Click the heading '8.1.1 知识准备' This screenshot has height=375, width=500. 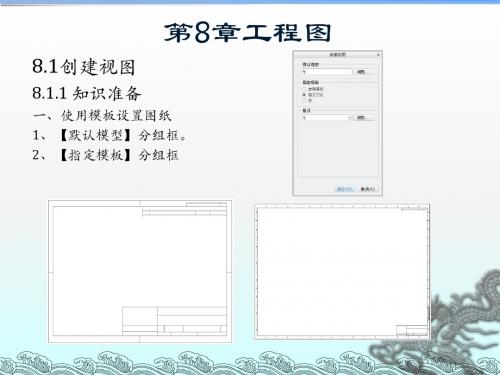coord(87,93)
